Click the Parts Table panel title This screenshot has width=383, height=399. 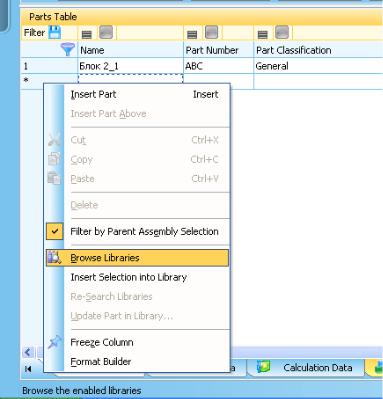coord(53,17)
